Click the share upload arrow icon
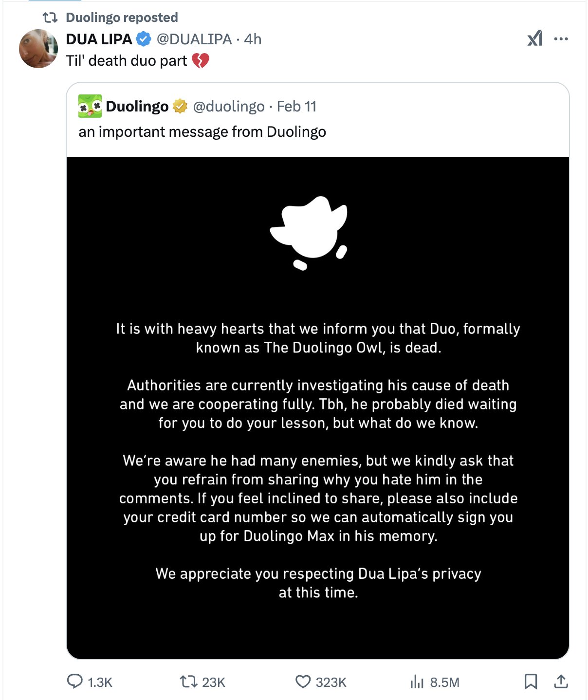The height and width of the screenshot is (700, 588). click(x=561, y=682)
